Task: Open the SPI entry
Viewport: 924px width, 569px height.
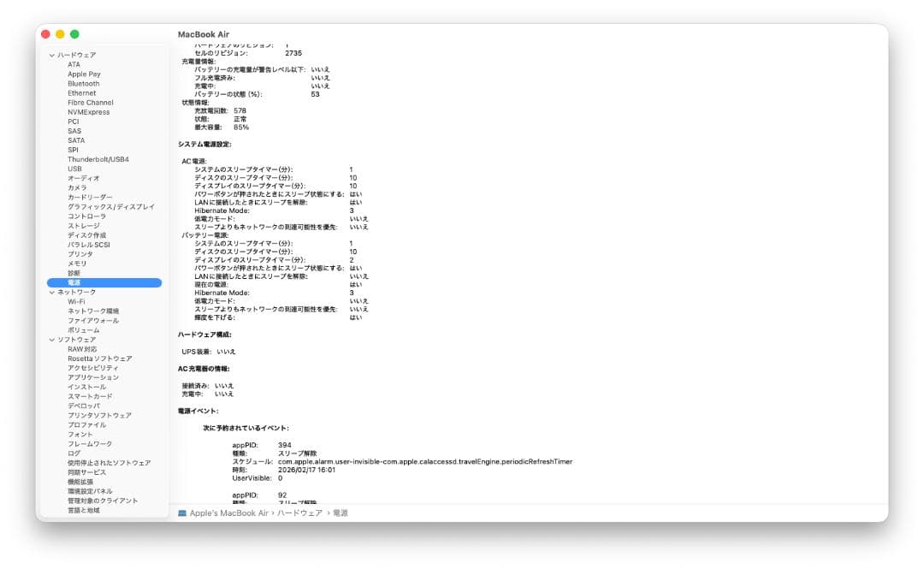Action: coord(73,150)
